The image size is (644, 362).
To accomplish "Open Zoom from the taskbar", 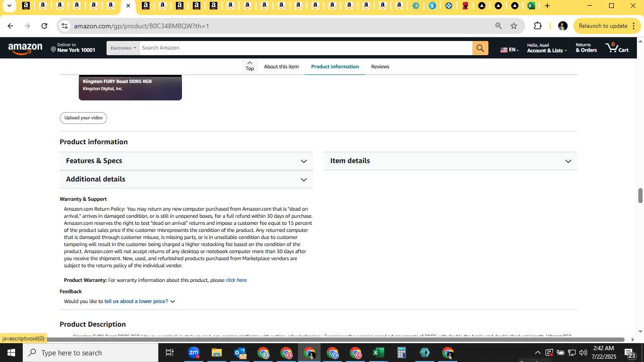I will click(193, 353).
